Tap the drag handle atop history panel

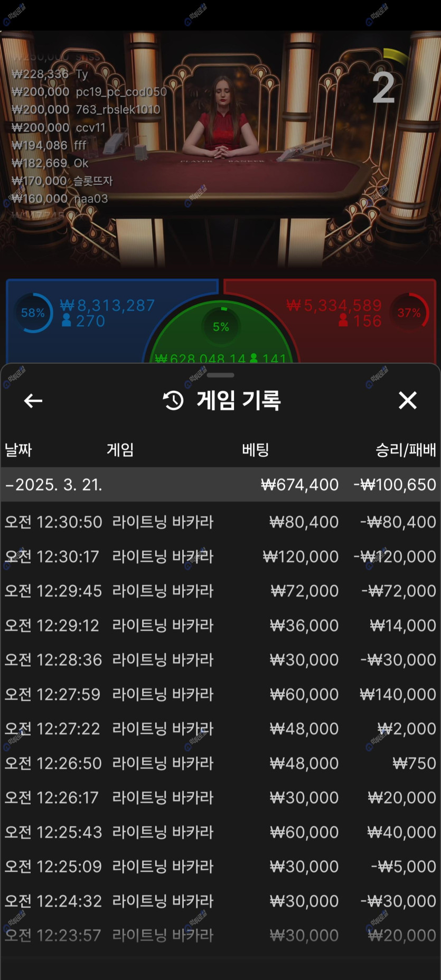(x=220, y=375)
